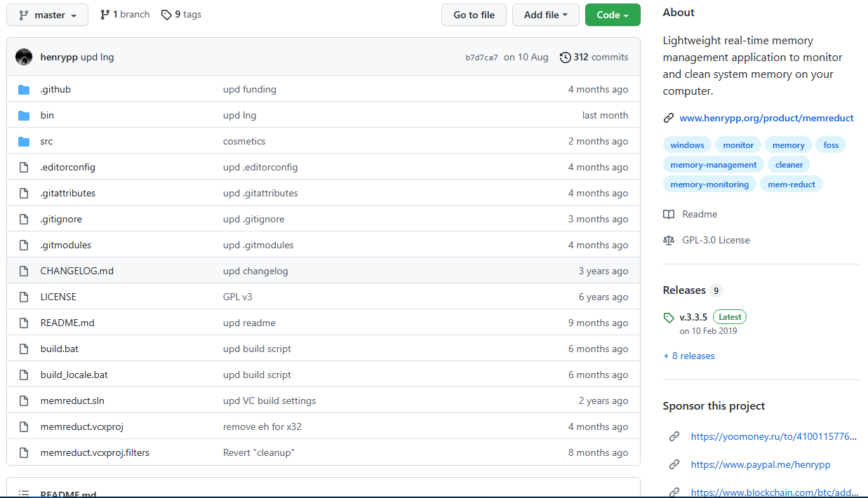Click the .github folder icon

click(x=24, y=89)
